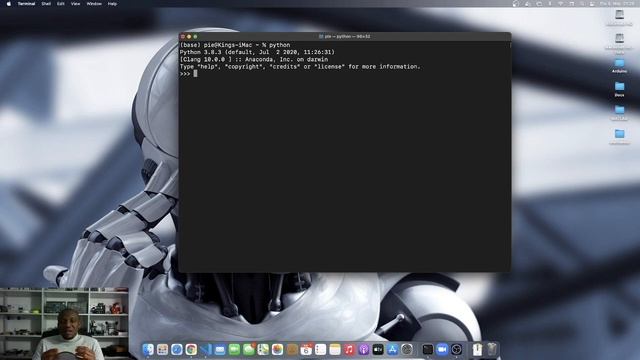Open Maps from the Dock
640x360 pixels.
point(263,349)
